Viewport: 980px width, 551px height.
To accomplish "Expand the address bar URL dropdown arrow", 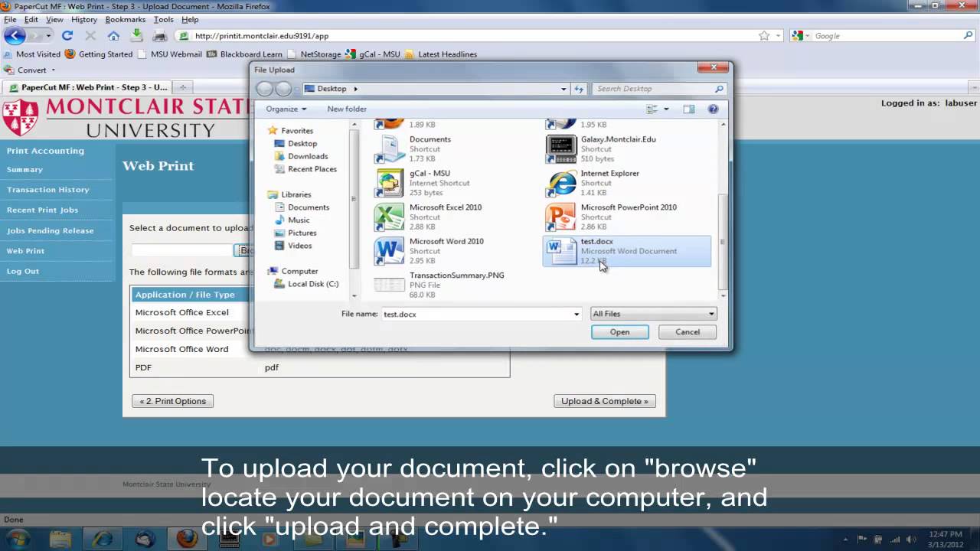I will click(779, 35).
